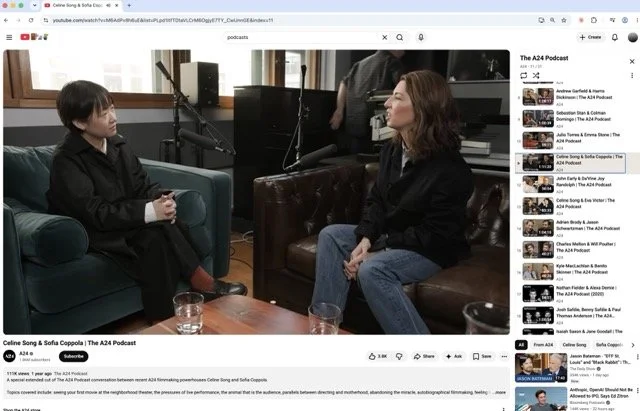Image resolution: width=640 pixels, height=411 pixels.
Task: Play Charles Melton & Will Poulter episode
Action: click(573, 250)
